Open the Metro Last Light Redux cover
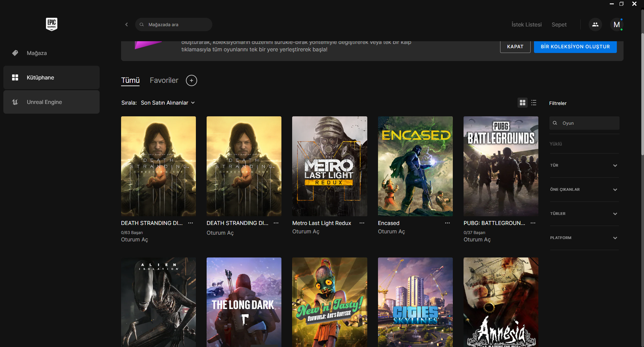 coord(330,166)
